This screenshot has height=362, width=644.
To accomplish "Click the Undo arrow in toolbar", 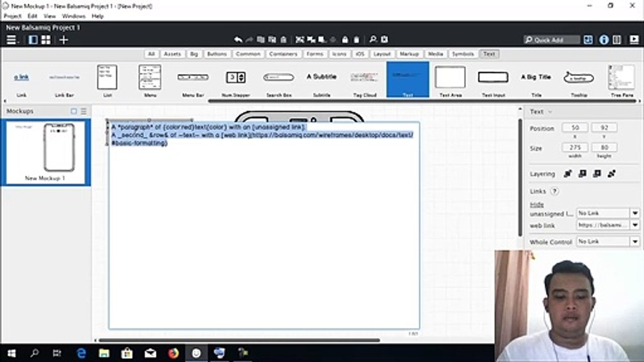I will pos(238,40).
